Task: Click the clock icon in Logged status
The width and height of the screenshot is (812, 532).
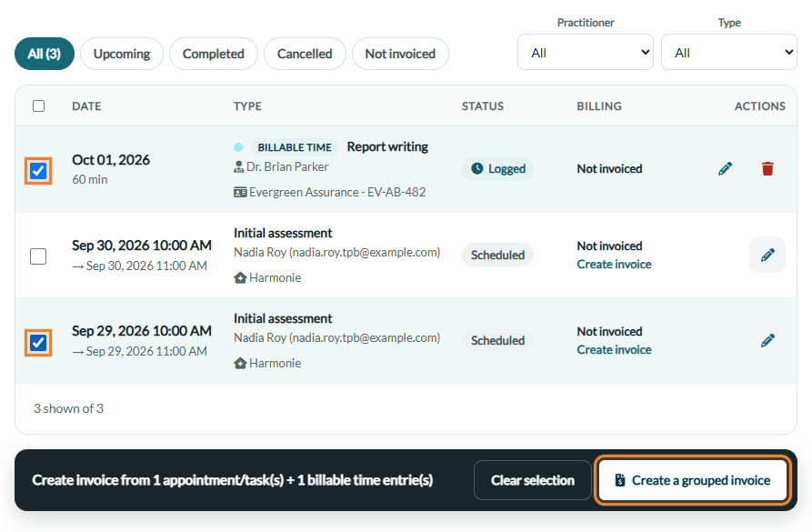Action: 477,168
